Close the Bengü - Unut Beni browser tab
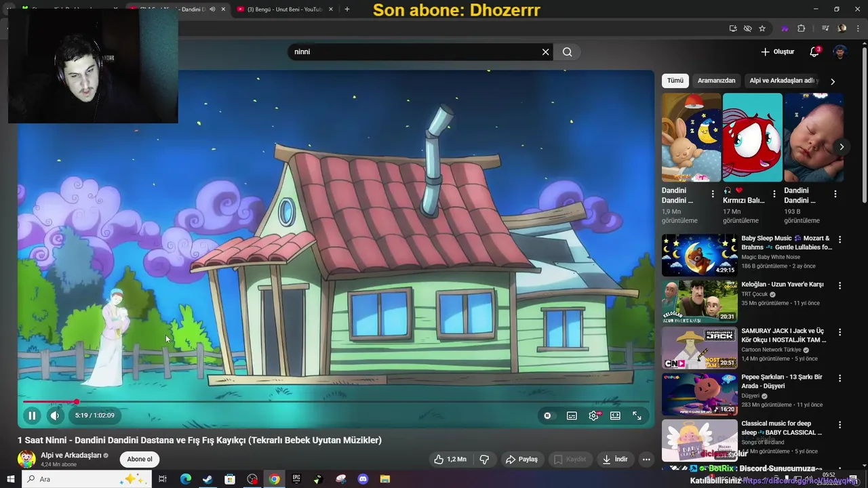This screenshot has width=868, height=488. [331, 9]
